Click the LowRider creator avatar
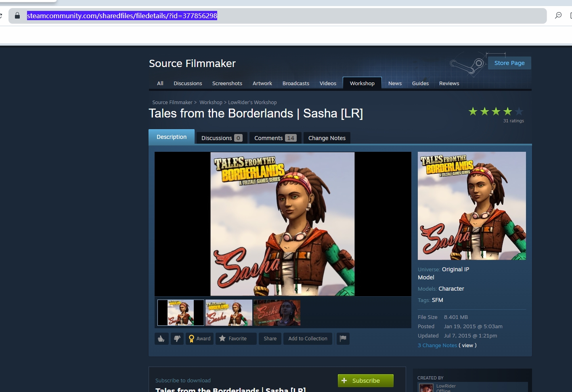Viewport: 572px width, 392px height. pyautogui.click(x=426, y=388)
